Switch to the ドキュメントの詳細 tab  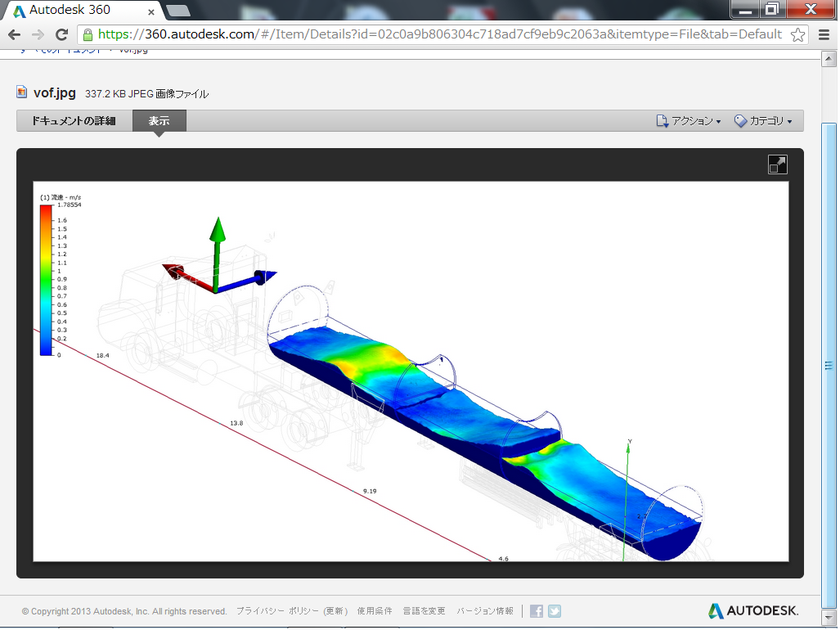pyautogui.click(x=74, y=121)
